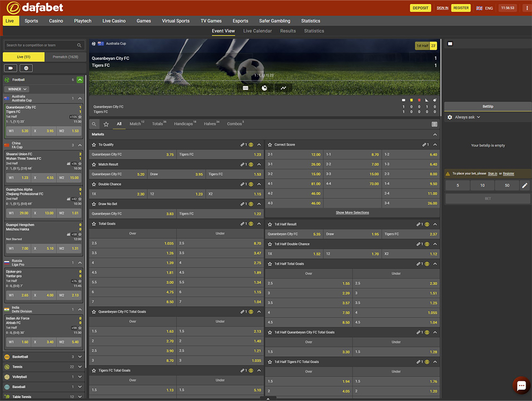The image size is (532, 401).
Task: Open betslip settings gear
Action: (x=450, y=117)
